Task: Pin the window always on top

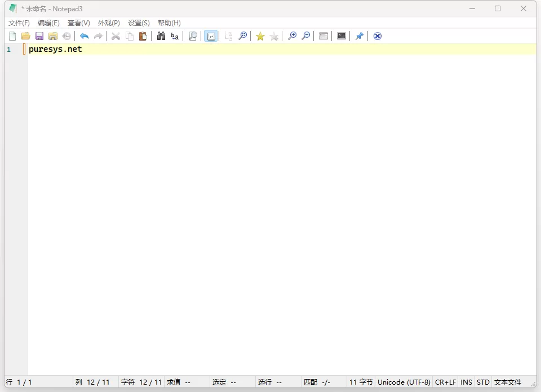Action: 359,35
